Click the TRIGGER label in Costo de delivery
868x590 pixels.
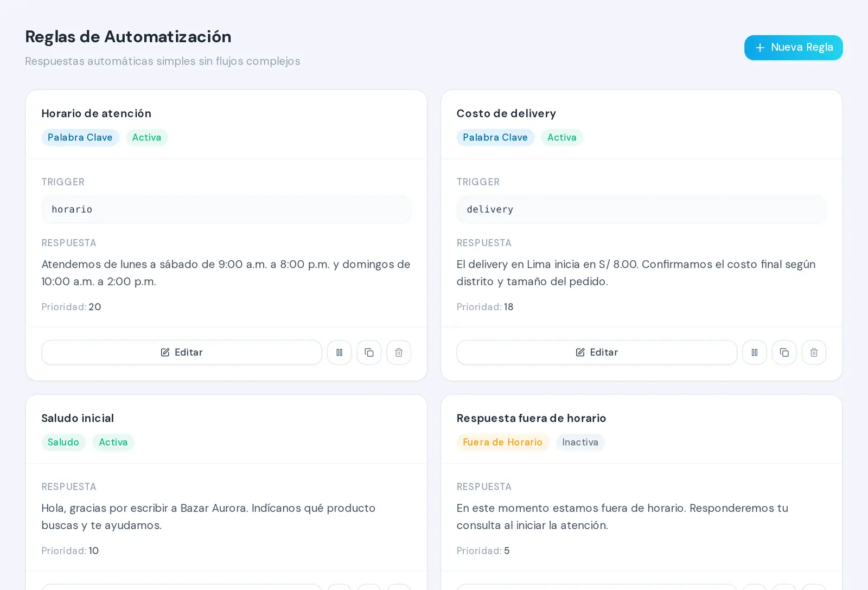click(x=478, y=182)
